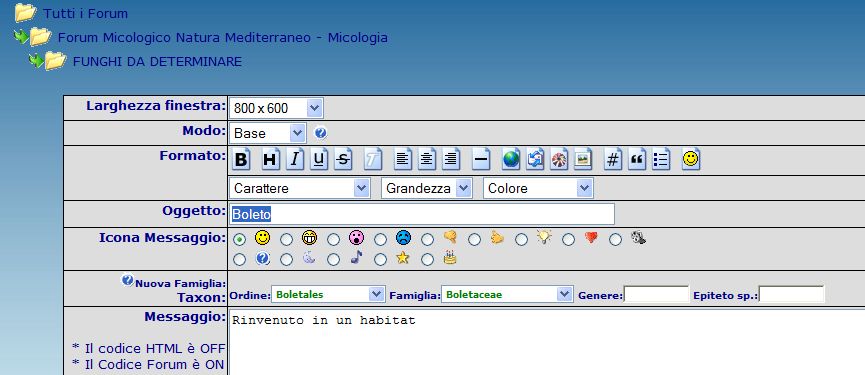Screen dimensions: 865x375
Task: Insert hyperlink using the globe icon
Action: tap(511, 160)
